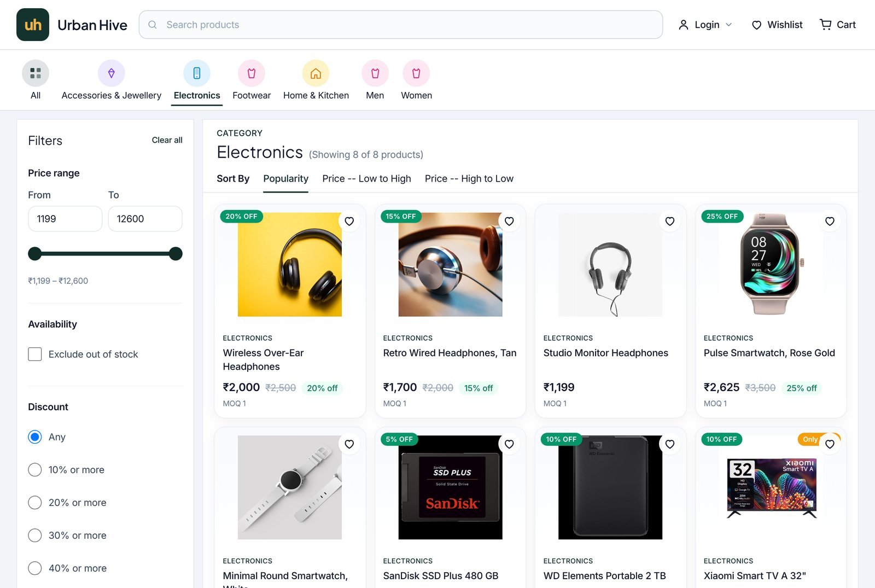The width and height of the screenshot is (875, 588).
Task: Choose 30% or more discount filter
Action: pos(35,535)
